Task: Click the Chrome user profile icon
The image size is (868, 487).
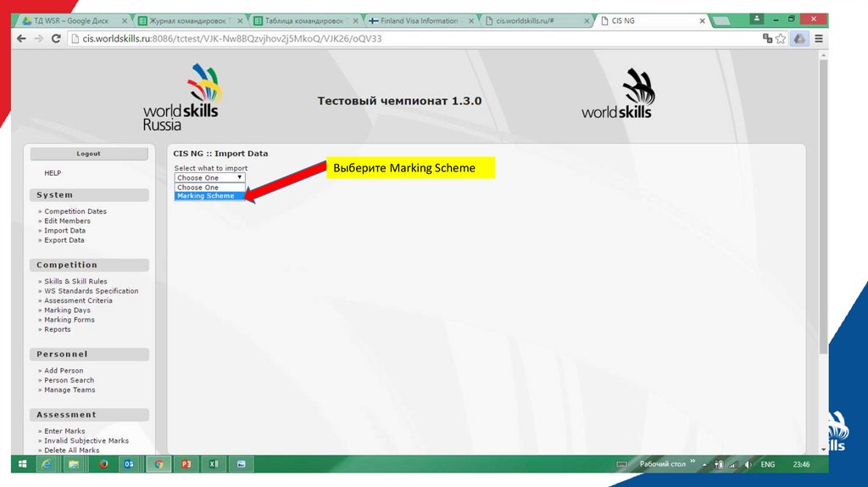Action: point(757,20)
